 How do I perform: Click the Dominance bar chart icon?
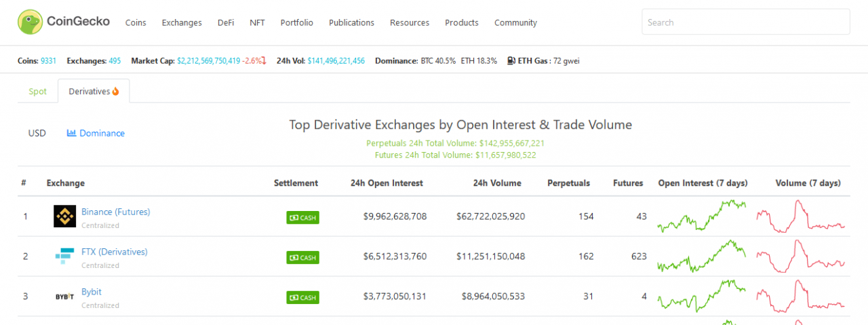71,133
